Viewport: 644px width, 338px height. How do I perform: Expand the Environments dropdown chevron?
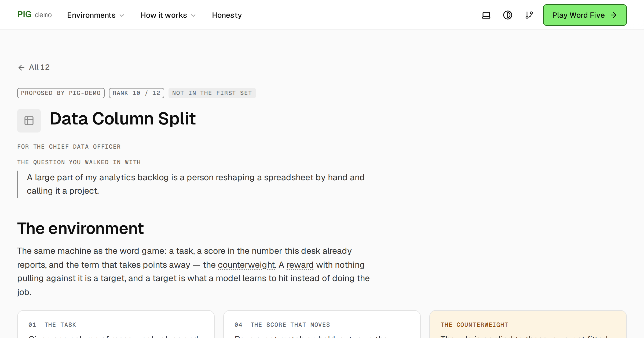coord(122,16)
